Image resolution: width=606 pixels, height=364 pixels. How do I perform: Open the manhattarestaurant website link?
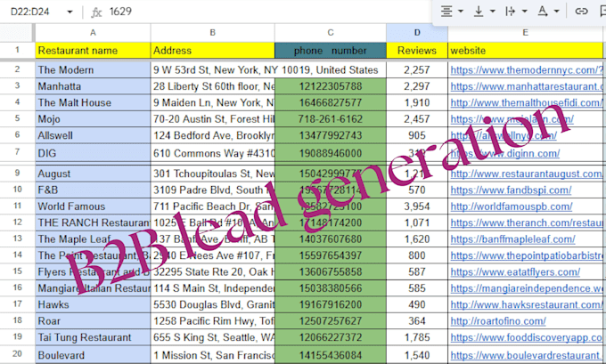[x=527, y=86]
